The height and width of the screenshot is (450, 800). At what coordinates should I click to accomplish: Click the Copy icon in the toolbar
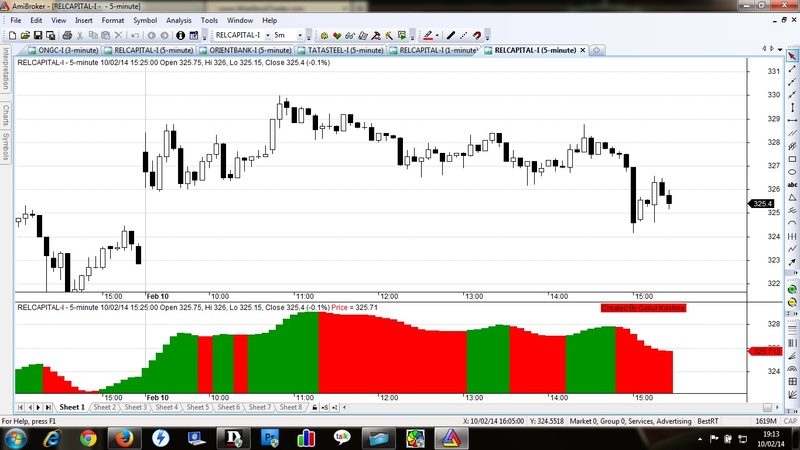point(93,35)
